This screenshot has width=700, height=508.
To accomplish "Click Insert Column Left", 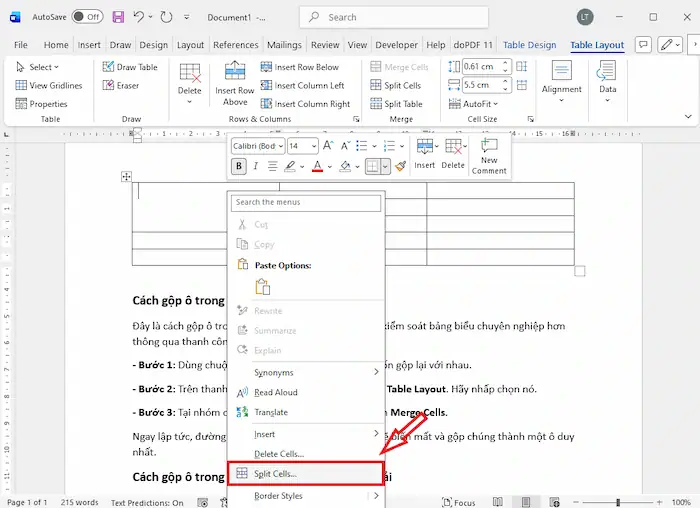I will (302, 85).
